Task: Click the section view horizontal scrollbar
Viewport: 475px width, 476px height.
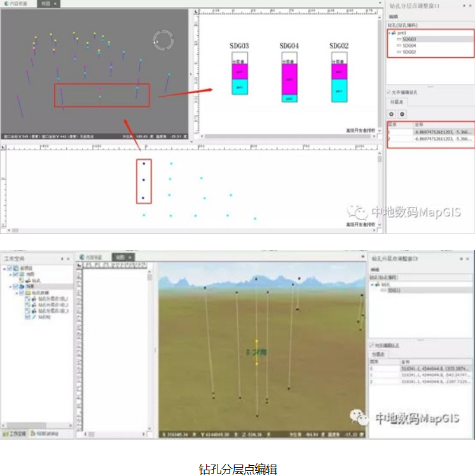Action: point(287,136)
